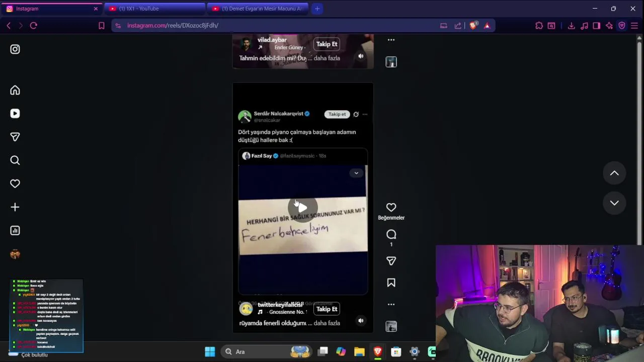The height and width of the screenshot is (362, 644).
Task: Open the Search magnifier in Instagram sidebar
Action: pos(15,160)
